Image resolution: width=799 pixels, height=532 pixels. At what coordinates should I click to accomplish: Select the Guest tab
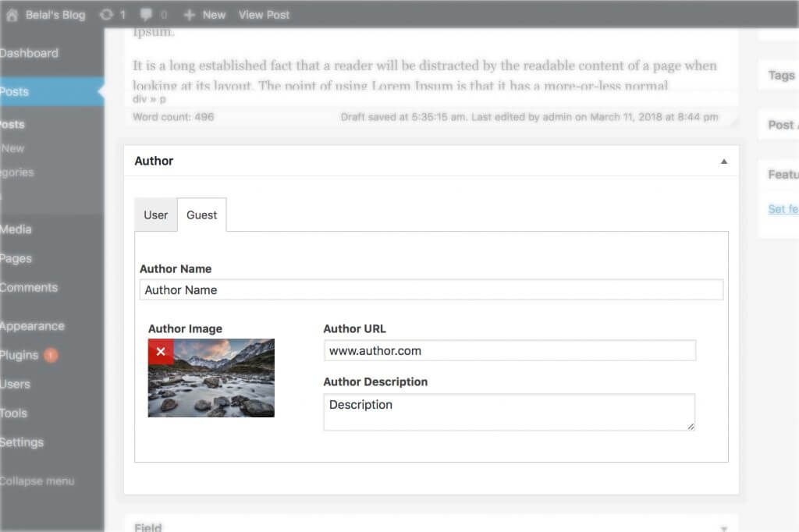coord(201,215)
